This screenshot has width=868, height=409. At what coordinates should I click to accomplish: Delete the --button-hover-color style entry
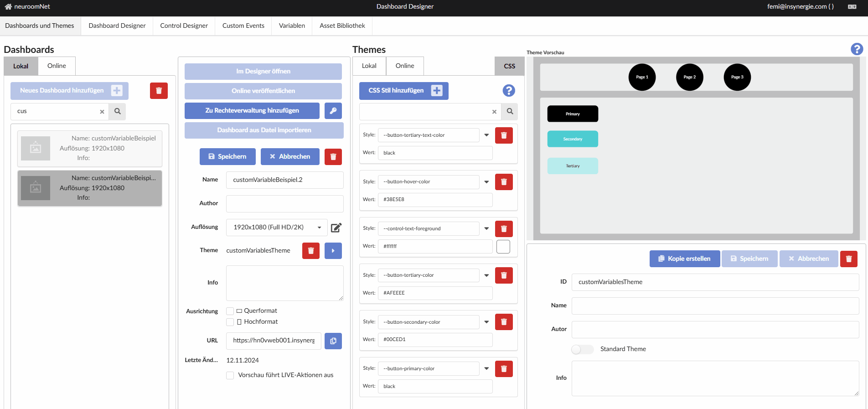coord(503,182)
